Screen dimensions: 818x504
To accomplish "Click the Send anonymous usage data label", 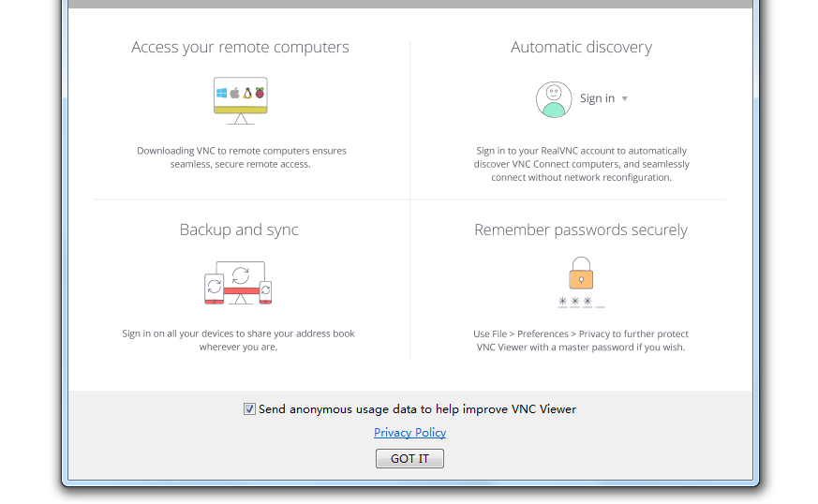I will [417, 409].
